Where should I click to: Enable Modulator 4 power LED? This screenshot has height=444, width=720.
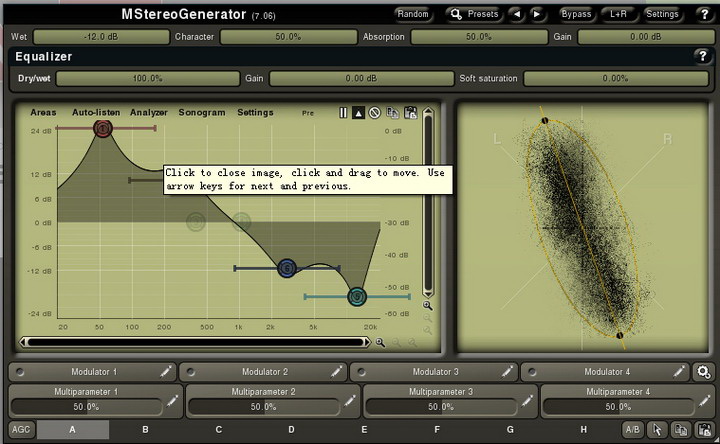point(532,372)
